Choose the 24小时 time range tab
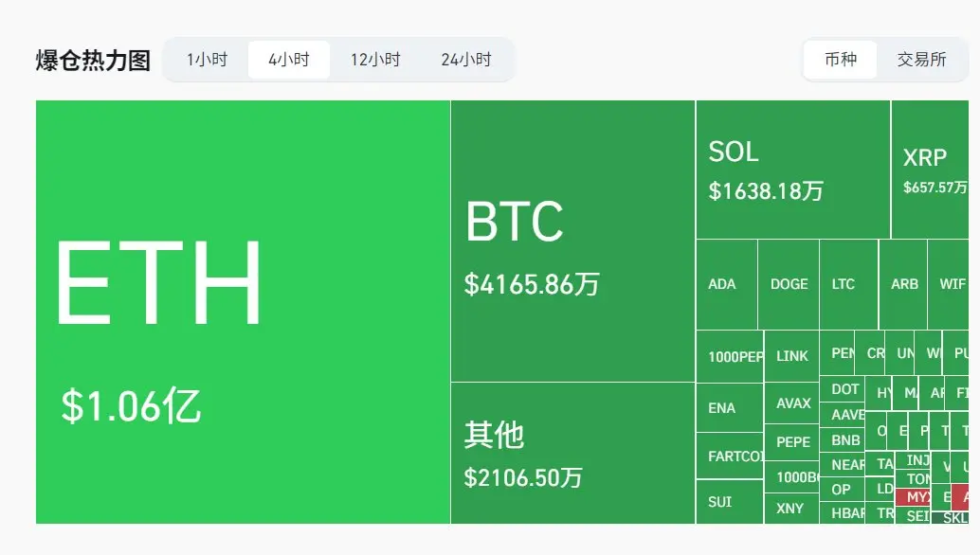 tap(466, 60)
